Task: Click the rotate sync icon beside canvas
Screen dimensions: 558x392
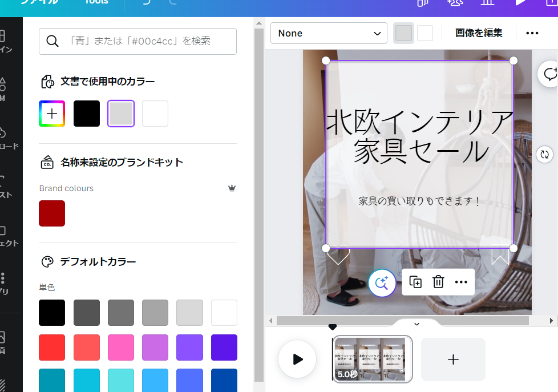Action: coord(544,154)
